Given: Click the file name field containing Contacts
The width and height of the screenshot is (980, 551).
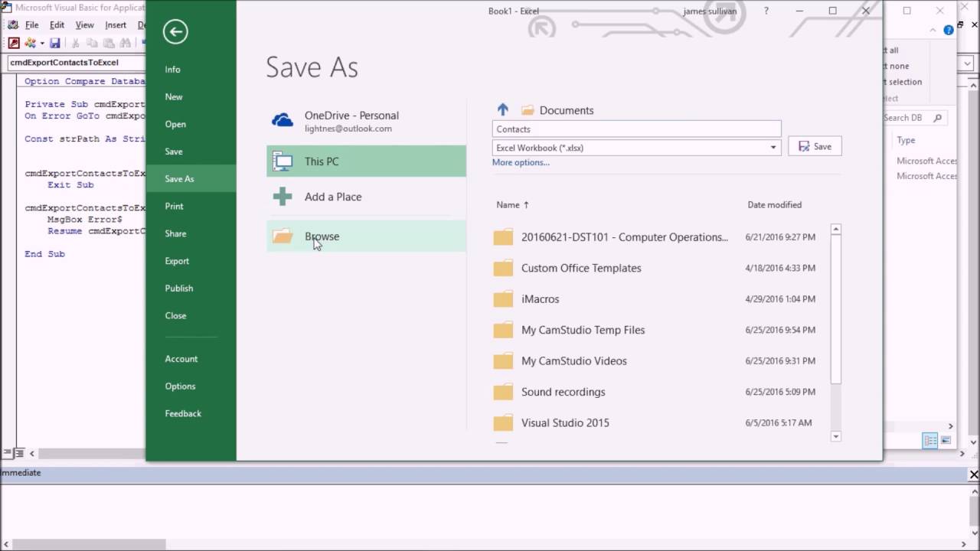Looking at the screenshot, I should coord(636,129).
